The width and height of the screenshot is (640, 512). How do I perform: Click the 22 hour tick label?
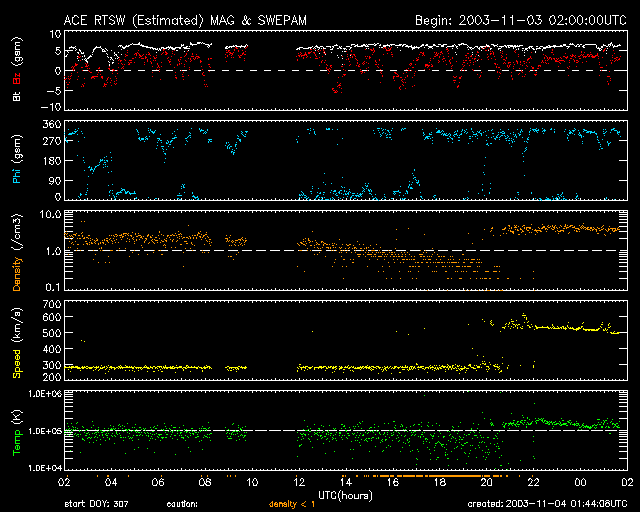pos(537,482)
